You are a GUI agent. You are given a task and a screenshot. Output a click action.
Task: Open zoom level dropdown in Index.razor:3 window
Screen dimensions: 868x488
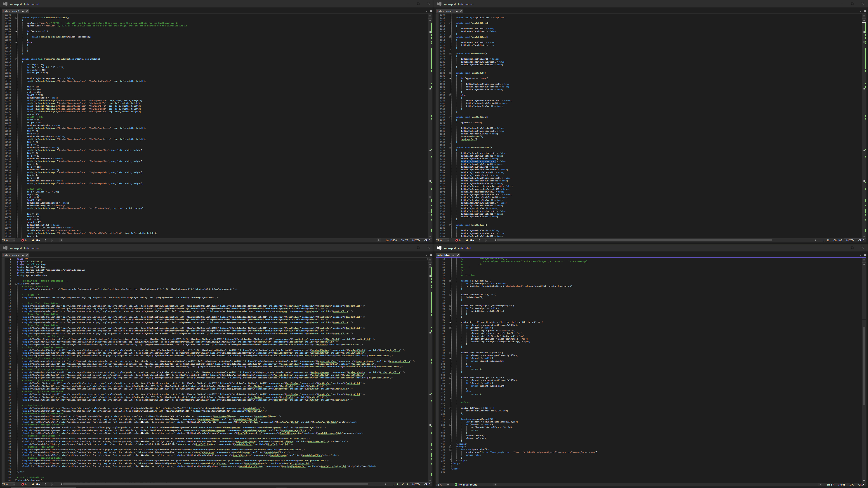tap(448, 240)
